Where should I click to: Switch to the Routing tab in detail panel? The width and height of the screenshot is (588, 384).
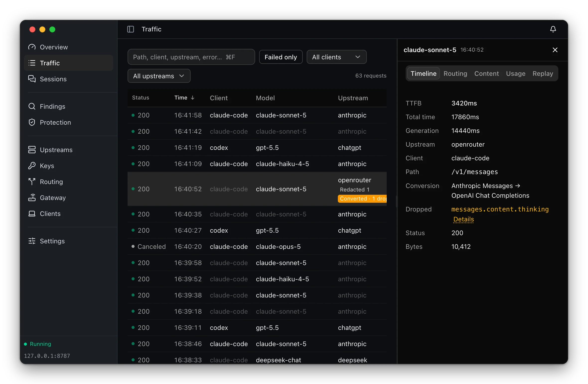[455, 74]
